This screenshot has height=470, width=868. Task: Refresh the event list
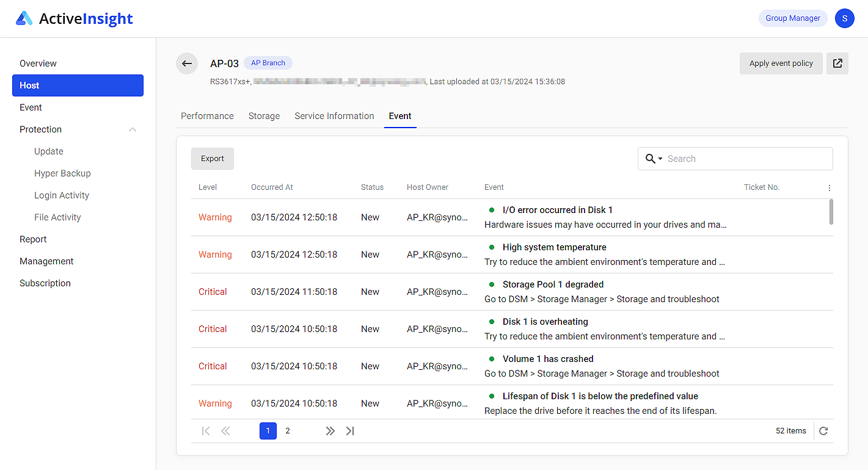point(823,430)
